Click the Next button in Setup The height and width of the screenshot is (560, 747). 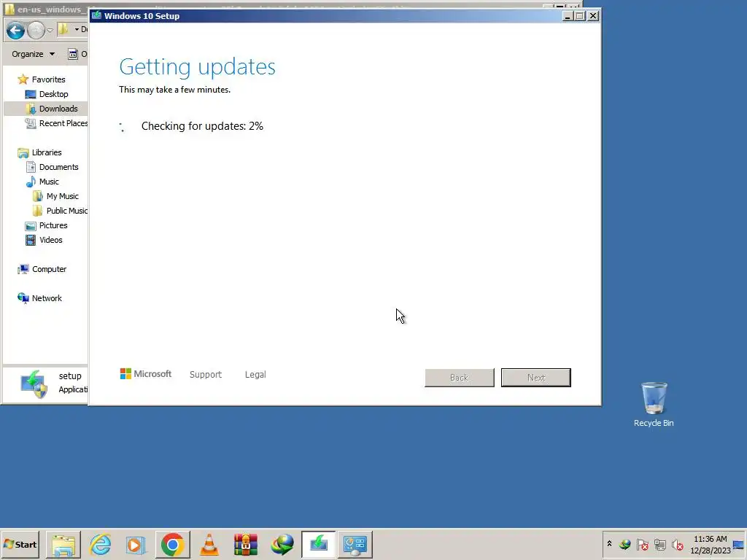(x=535, y=378)
